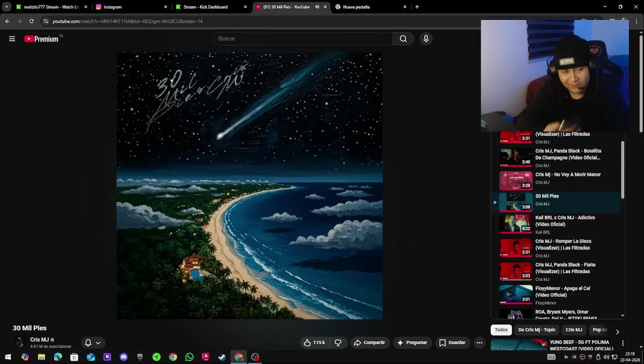Screen dimensions: 644x364
Task: Show next category chips with arrow
Action: coord(617,332)
